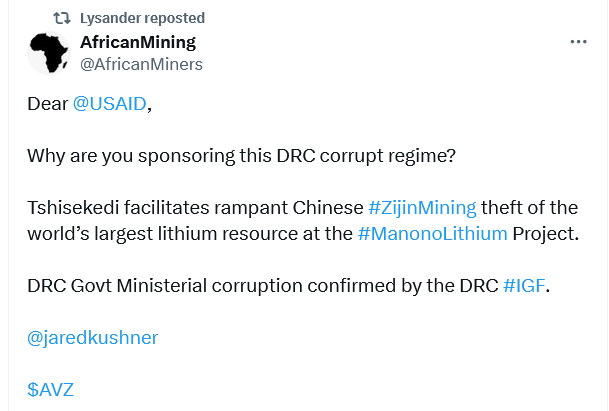Open the #ManonoLithium hashtag
Viewport: 609px width, 411px height.
pyautogui.click(x=432, y=233)
